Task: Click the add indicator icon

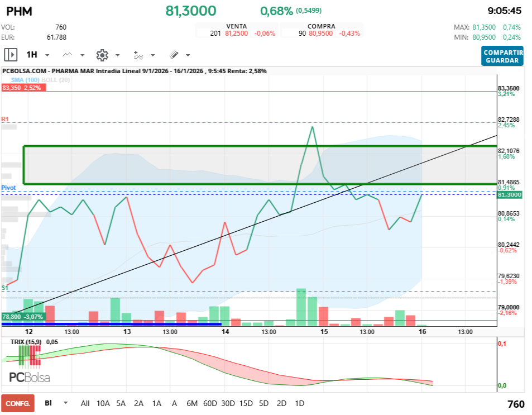Action: pyautogui.click(x=140, y=54)
